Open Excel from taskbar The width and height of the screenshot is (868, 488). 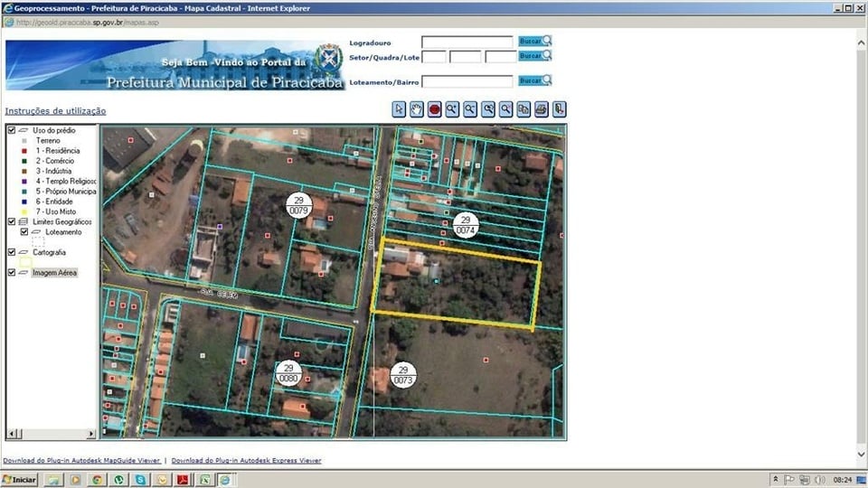pos(204,480)
